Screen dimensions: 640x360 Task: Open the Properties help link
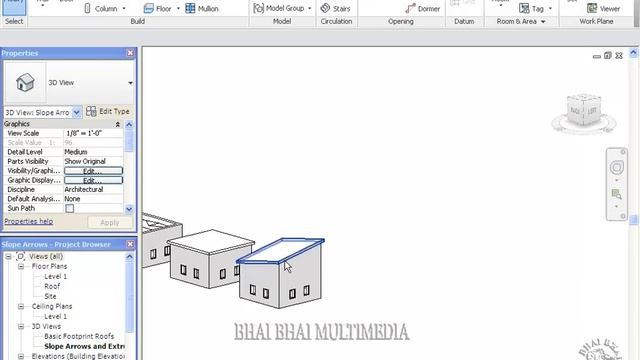[x=29, y=221]
